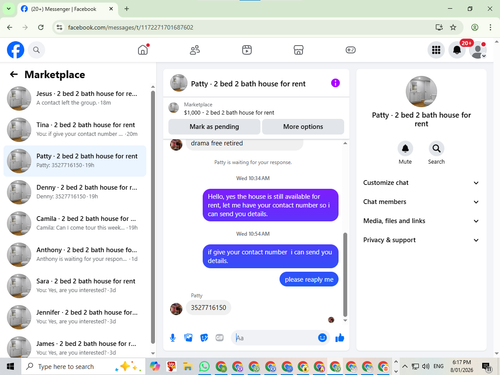This screenshot has height=375, width=500.
Task: Open the Gaming controller icon
Action: [350, 50]
